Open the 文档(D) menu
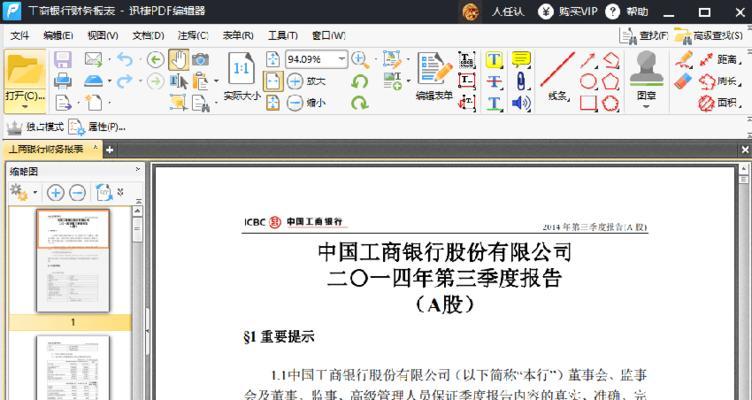The height and width of the screenshot is (400, 752). tap(148, 35)
